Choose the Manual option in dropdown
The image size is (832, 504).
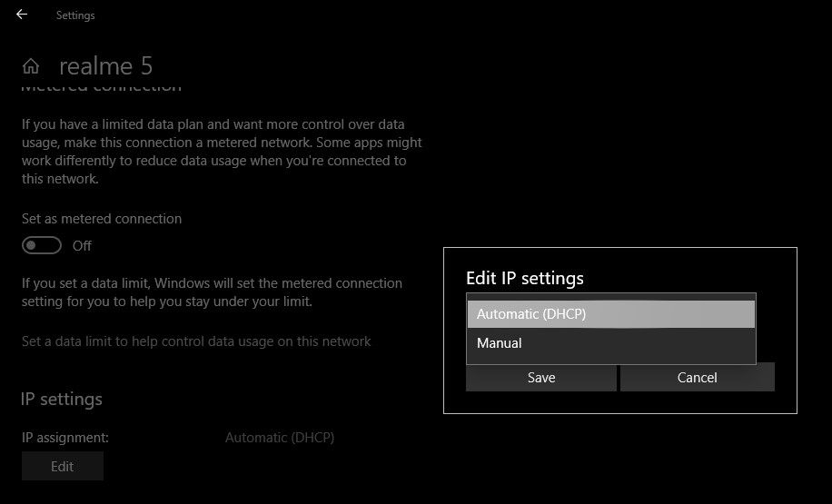point(610,343)
